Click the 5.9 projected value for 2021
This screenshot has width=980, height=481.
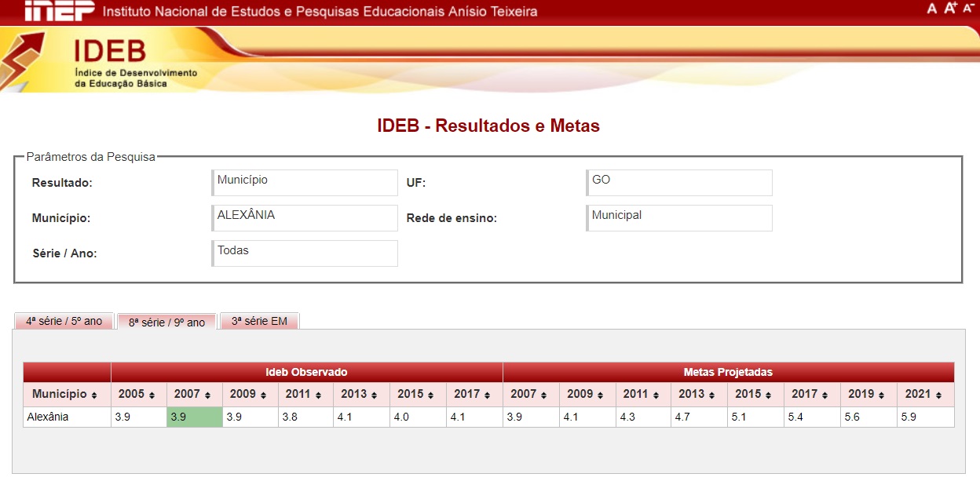pos(926,417)
